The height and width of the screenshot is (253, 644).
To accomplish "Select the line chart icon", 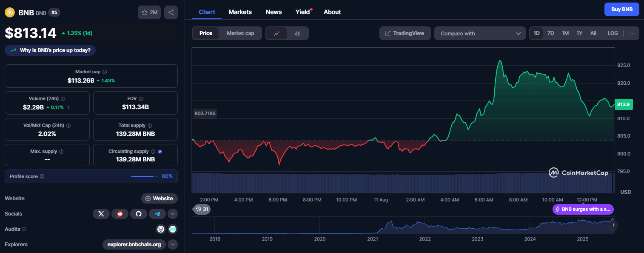I will click(276, 33).
